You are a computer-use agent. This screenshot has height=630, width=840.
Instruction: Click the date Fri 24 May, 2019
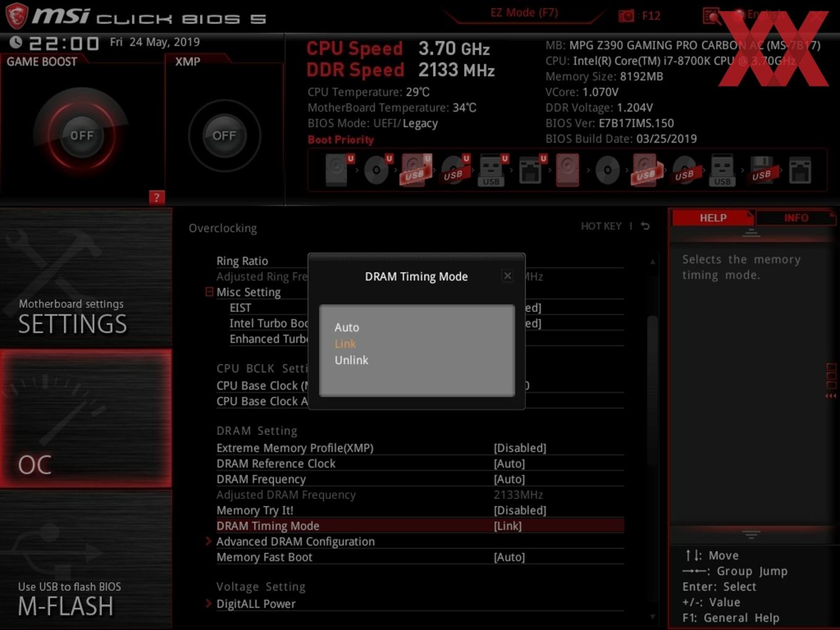coord(154,42)
